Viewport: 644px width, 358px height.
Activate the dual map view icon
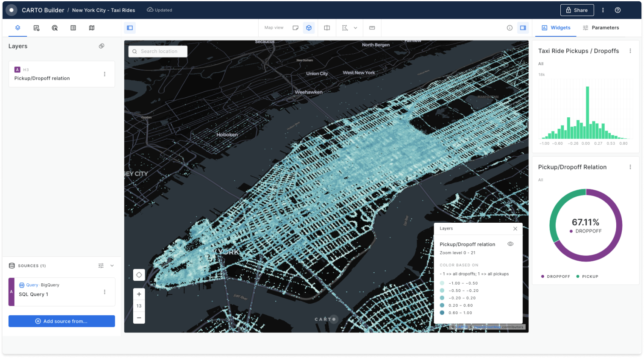point(326,27)
